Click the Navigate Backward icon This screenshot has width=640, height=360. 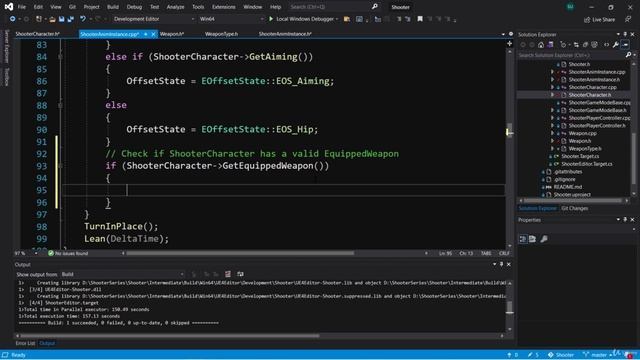[x=13, y=19]
